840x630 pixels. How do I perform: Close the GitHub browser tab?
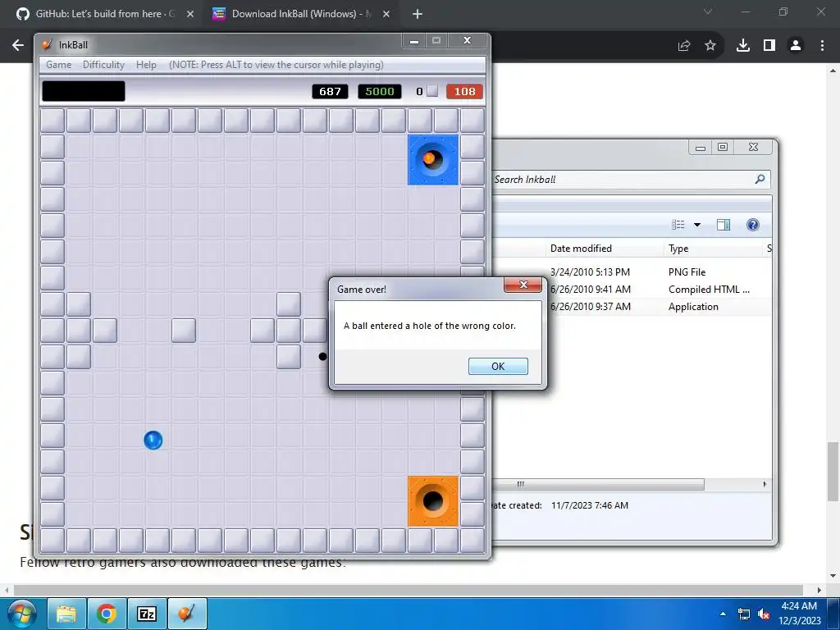(x=190, y=14)
